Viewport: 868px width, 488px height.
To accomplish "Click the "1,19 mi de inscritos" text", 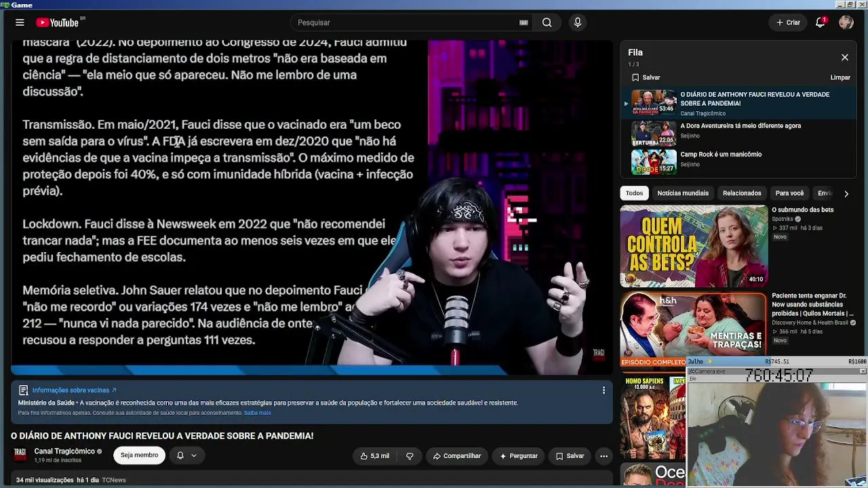I will 58,461.
